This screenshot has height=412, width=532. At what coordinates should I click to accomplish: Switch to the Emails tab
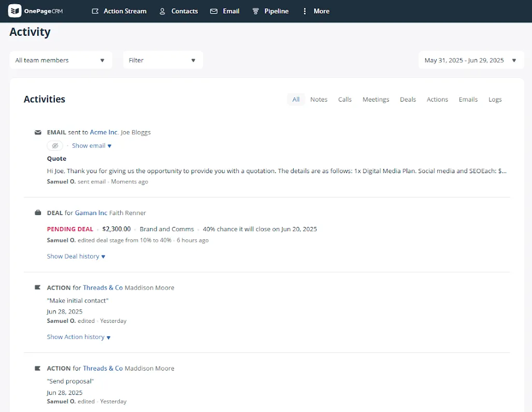coord(468,100)
